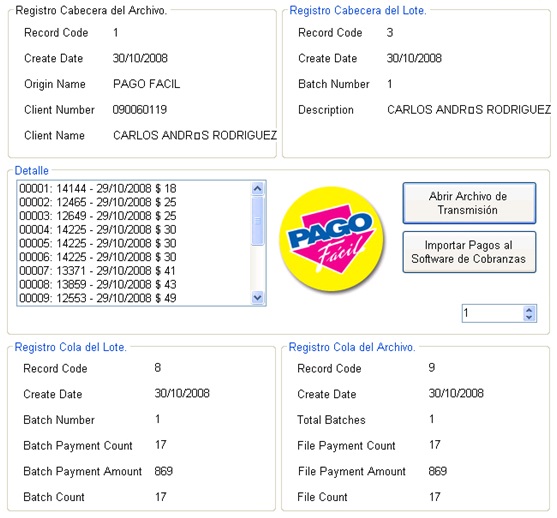
Task: Click the Batch Payment Amount value 869
Action: coord(163,471)
